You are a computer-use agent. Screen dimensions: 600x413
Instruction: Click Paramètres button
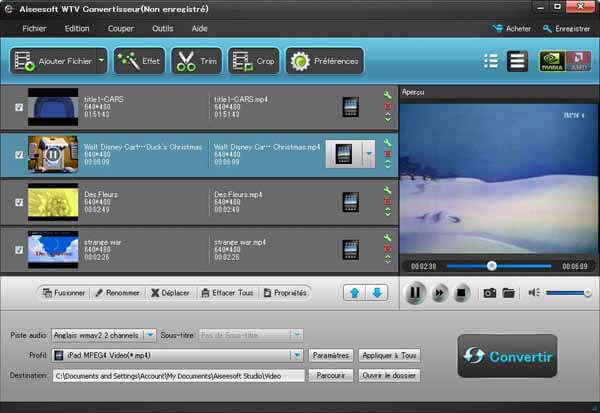[331, 356]
